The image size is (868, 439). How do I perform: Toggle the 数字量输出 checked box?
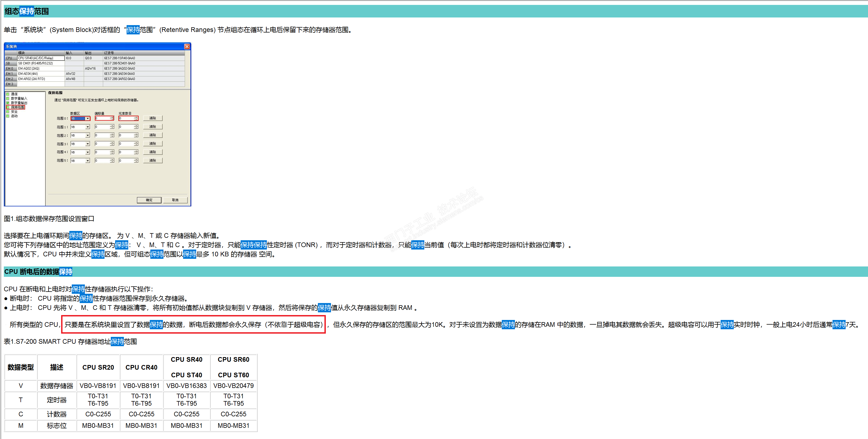point(8,103)
